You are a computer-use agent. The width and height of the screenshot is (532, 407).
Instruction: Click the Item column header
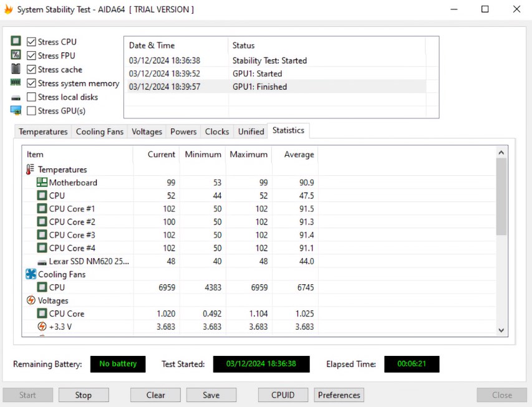click(78, 155)
